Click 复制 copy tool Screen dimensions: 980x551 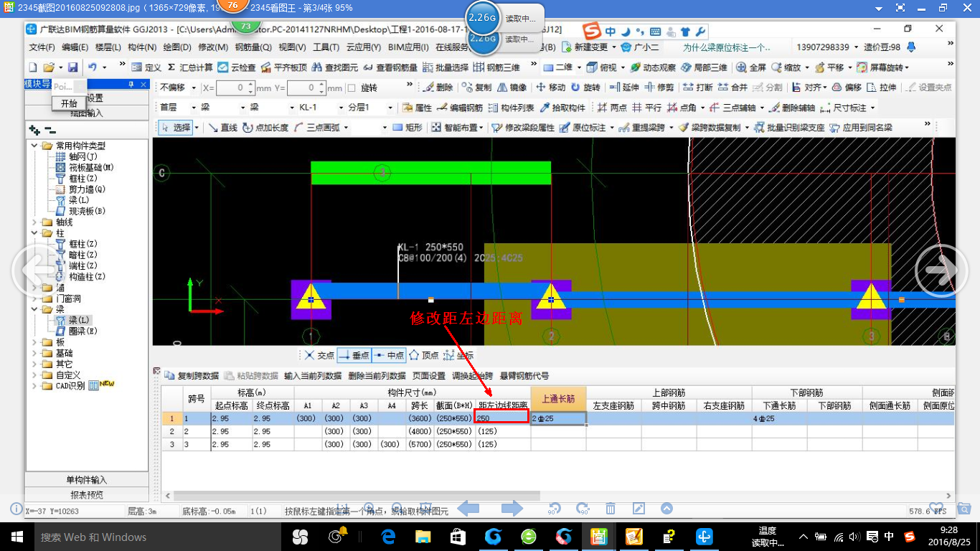point(477,88)
